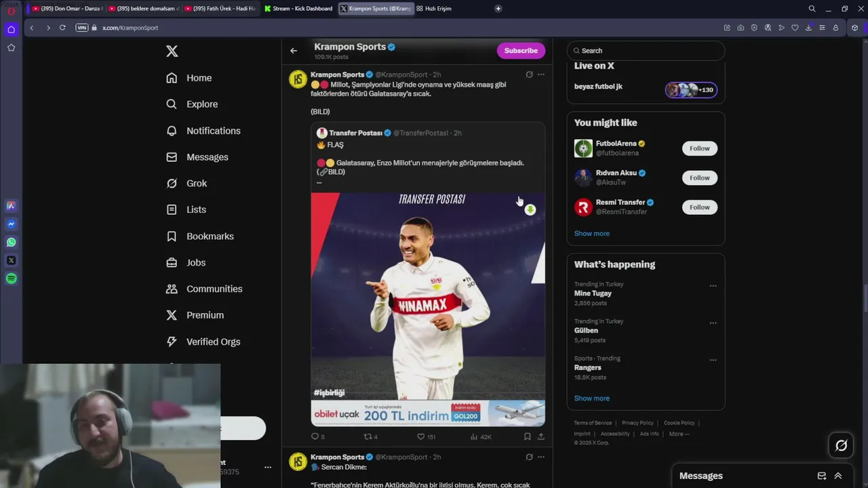Open the Premium page
This screenshot has height=488, width=868.
click(x=195, y=315)
